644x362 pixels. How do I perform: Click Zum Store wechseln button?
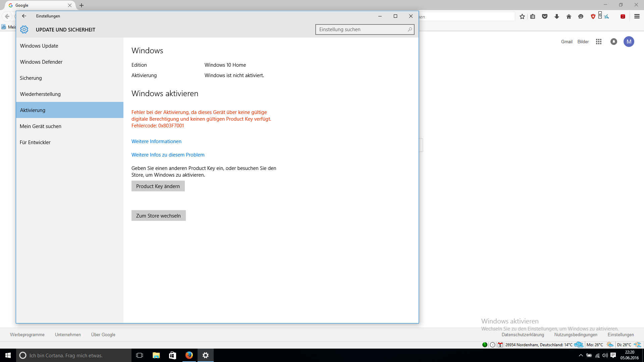click(x=158, y=216)
